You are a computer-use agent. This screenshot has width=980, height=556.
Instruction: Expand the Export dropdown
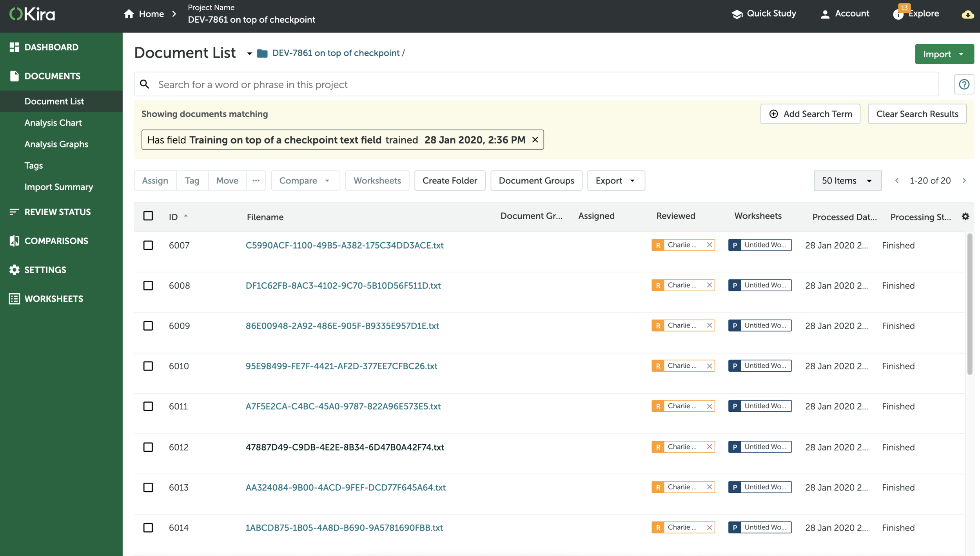pyautogui.click(x=615, y=181)
